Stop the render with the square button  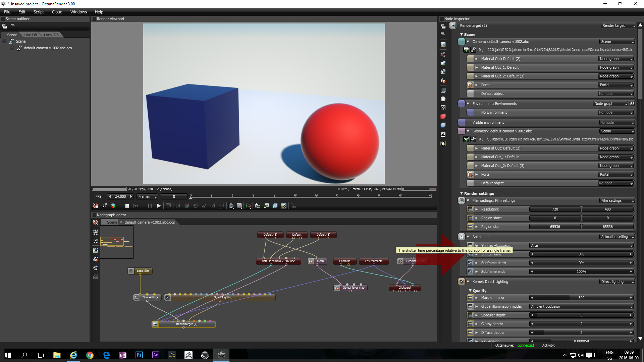tap(127, 206)
